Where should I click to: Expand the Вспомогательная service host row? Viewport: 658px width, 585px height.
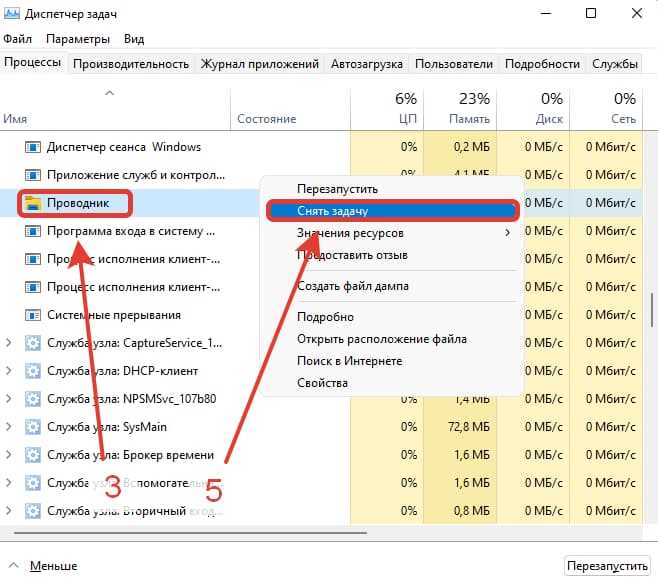point(8,483)
